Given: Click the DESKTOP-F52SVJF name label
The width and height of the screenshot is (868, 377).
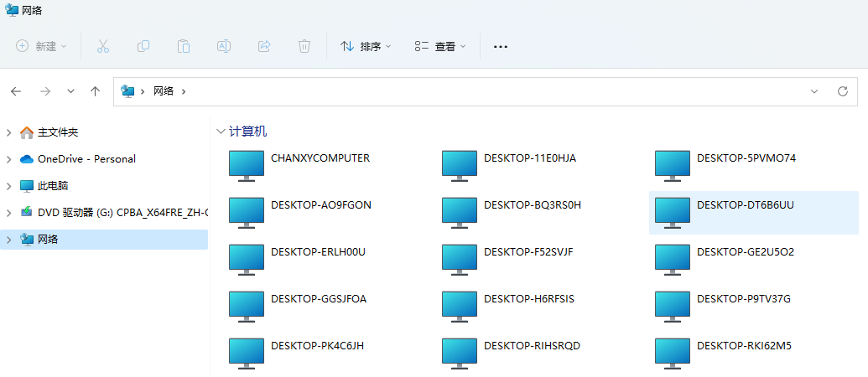Looking at the screenshot, I should (528, 252).
